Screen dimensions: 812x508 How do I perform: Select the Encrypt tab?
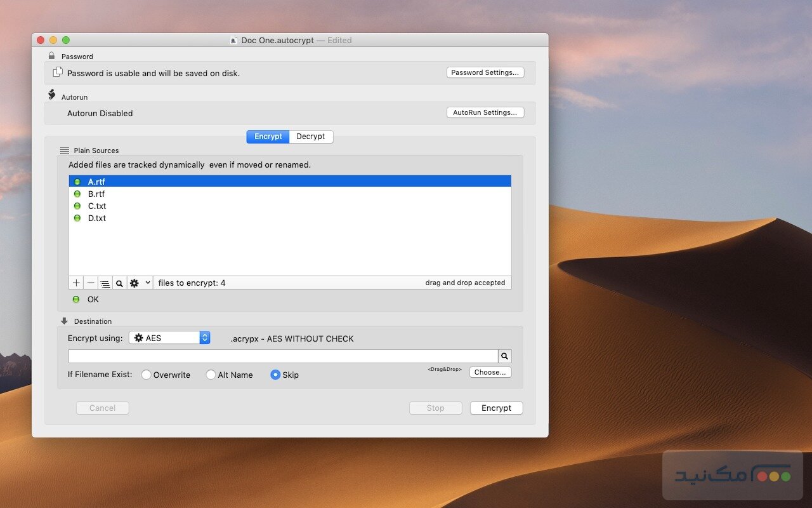(x=268, y=137)
